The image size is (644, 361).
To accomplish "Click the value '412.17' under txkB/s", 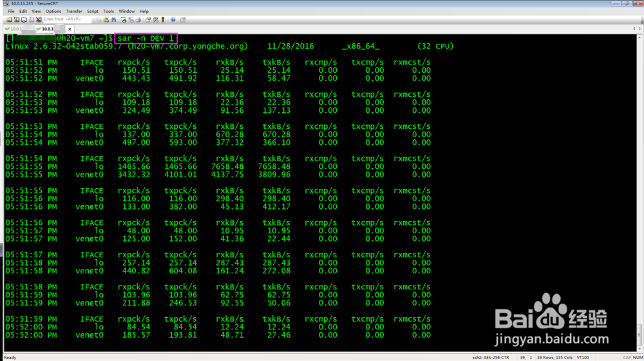I will pos(277,207).
